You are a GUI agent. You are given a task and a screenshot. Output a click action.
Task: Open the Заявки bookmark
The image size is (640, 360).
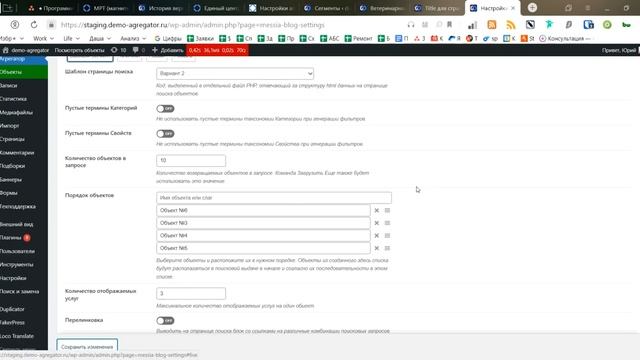click(200, 38)
